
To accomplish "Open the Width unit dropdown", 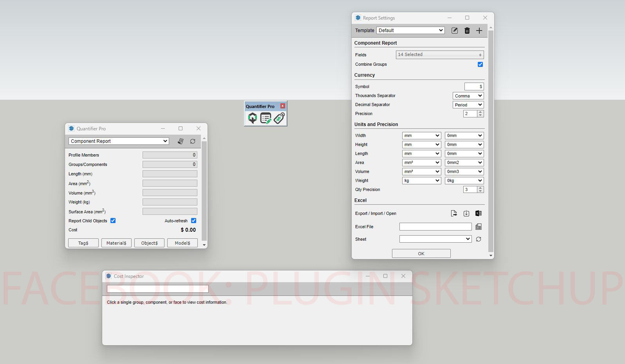I will point(422,135).
